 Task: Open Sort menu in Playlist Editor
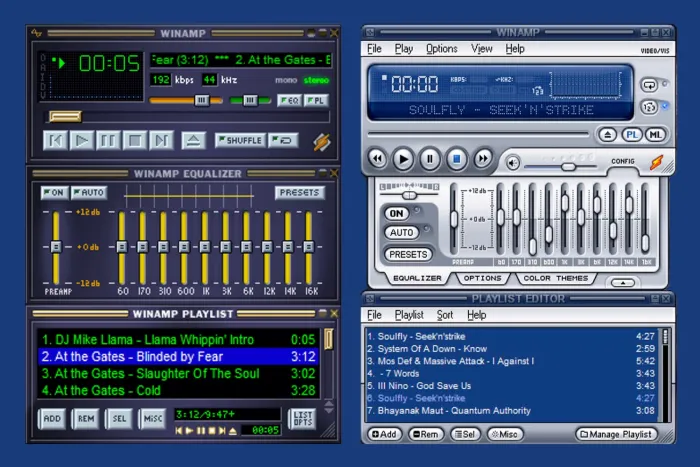(x=445, y=315)
